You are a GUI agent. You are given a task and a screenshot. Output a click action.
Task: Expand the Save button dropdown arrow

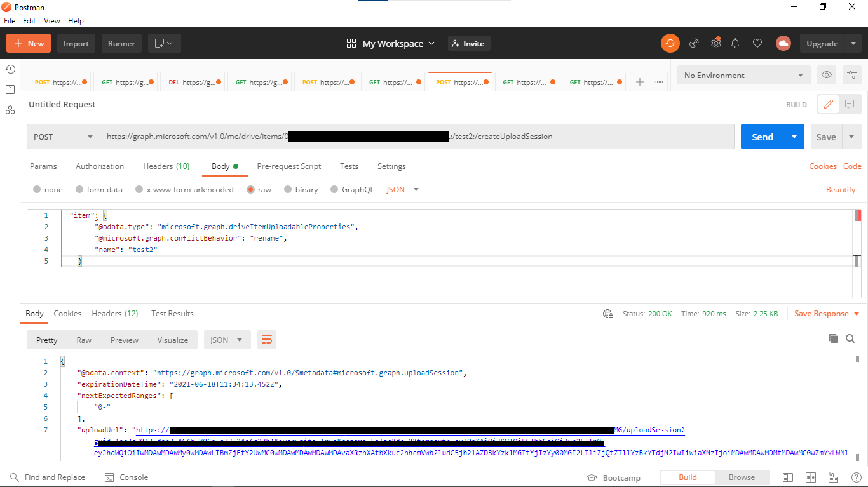[851, 137]
